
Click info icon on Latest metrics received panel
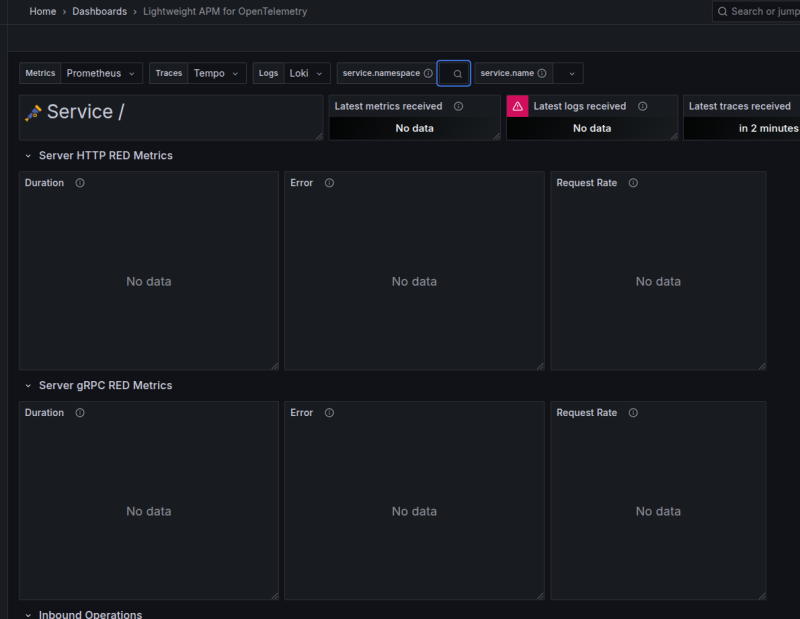[458, 106]
